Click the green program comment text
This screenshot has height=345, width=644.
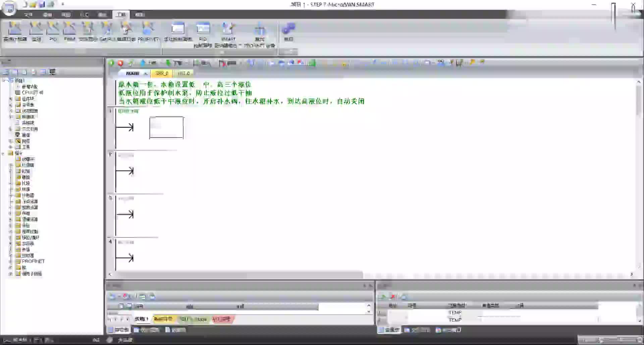(x=241, y=93)
